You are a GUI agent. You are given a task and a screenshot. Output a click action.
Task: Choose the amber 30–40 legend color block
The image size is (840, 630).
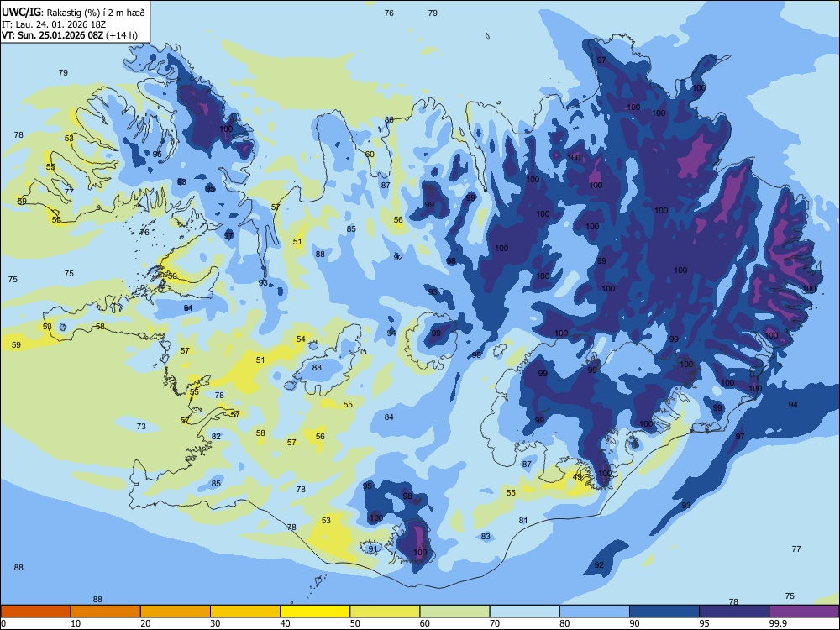click(245, 612)
